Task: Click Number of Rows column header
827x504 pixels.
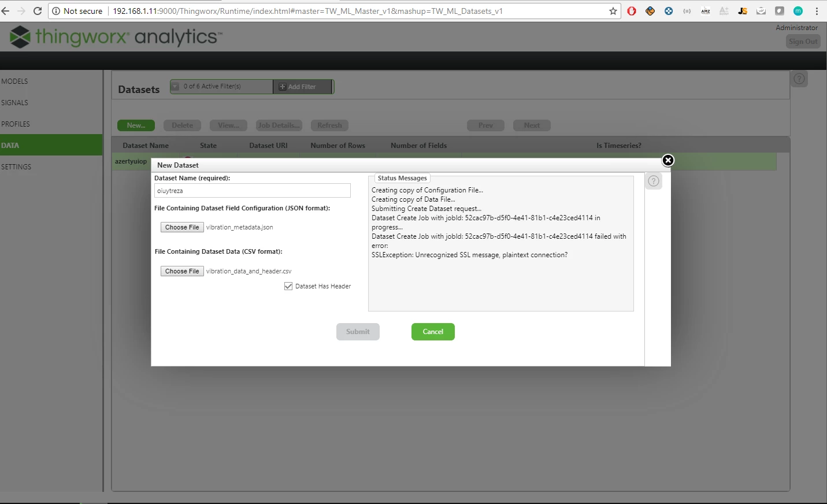Action: click(x=338, y=146)
